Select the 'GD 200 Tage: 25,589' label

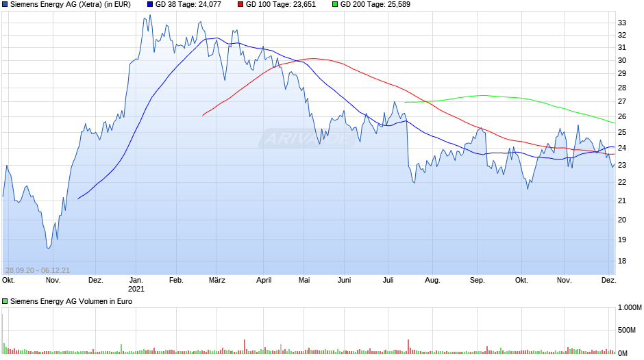375,5
